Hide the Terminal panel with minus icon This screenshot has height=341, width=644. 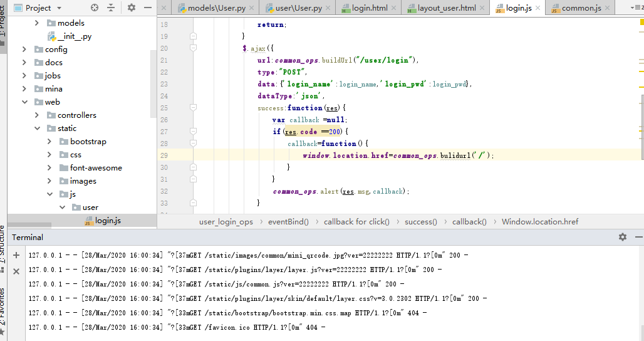tap(638, 237)
